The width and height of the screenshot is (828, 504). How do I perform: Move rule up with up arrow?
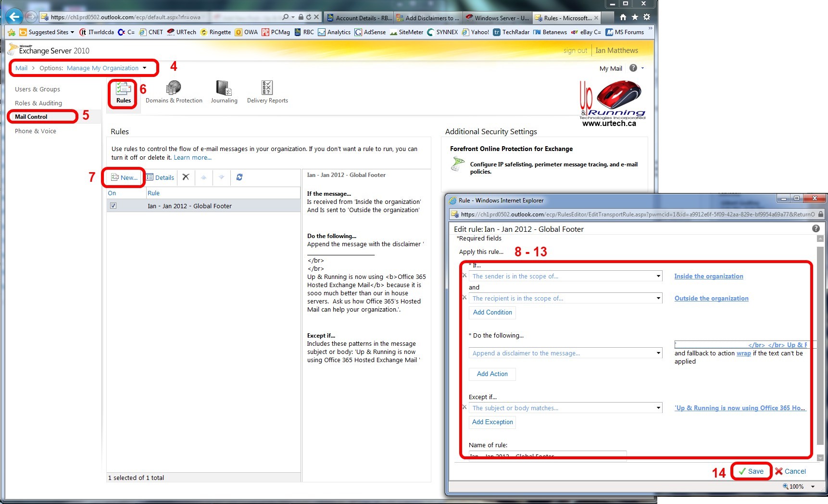pos(203,177)
